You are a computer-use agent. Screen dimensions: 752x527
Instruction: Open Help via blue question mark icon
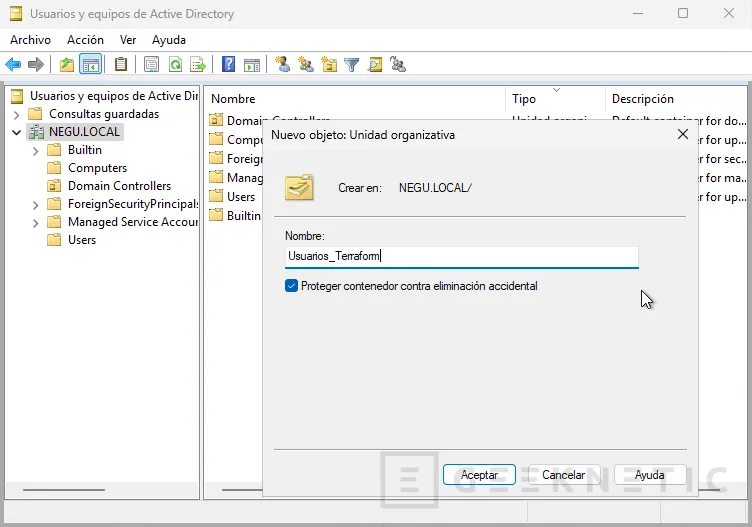click(228, 64)
